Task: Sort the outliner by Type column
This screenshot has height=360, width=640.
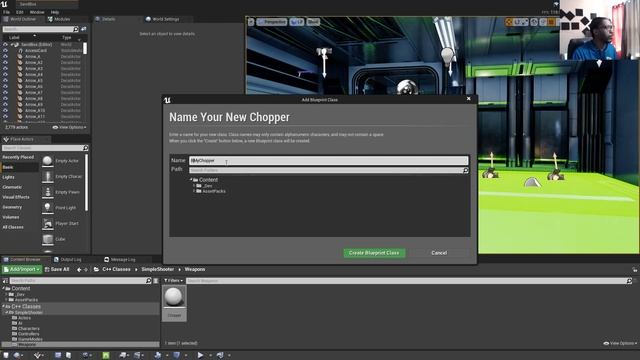Action: tap(67, 37)
